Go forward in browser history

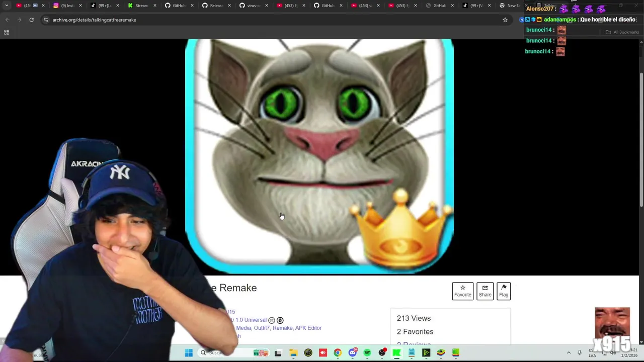[19, 20]
